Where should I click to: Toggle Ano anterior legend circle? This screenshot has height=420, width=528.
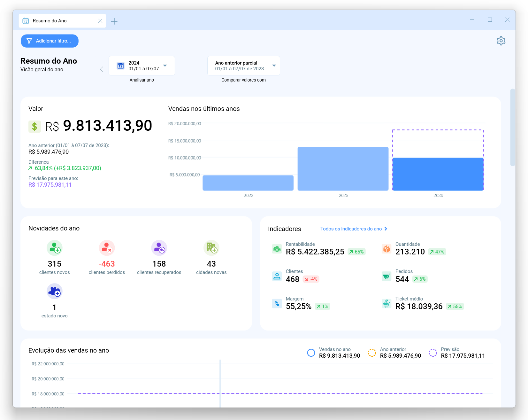[372, 353]
